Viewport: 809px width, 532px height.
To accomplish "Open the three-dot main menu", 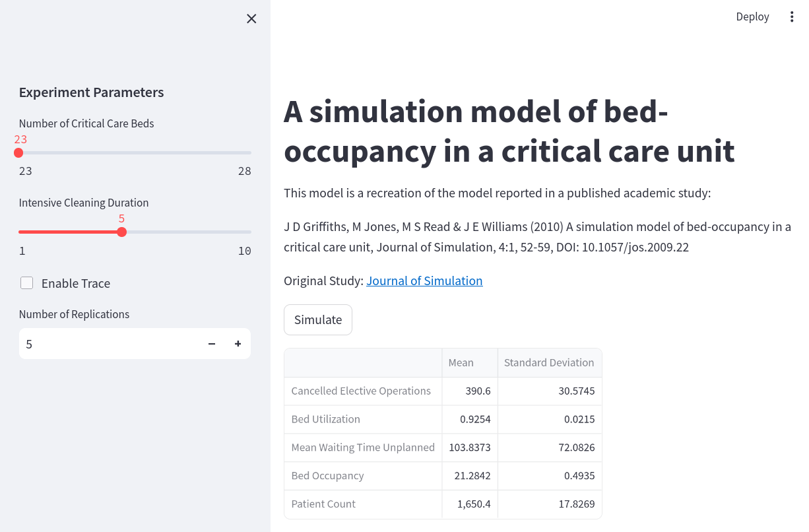I will click(792, 17).
